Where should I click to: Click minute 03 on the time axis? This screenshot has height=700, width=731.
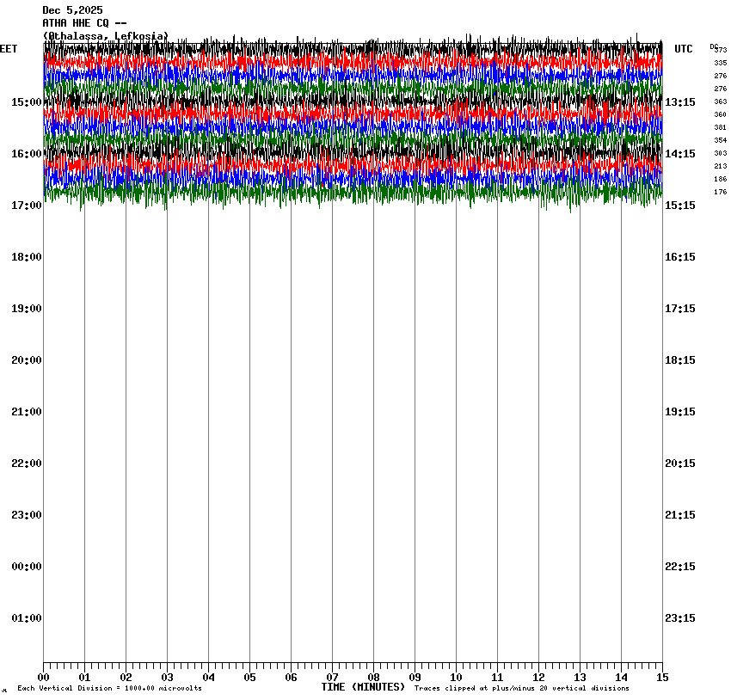167,678
